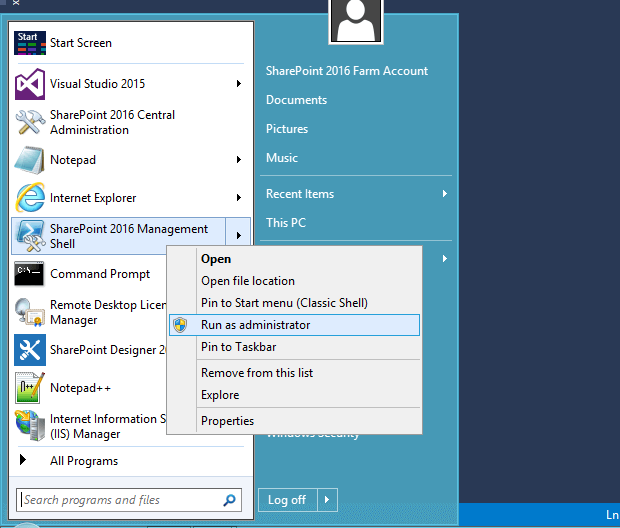Select Run as administrator

click(x=295, y=325)
